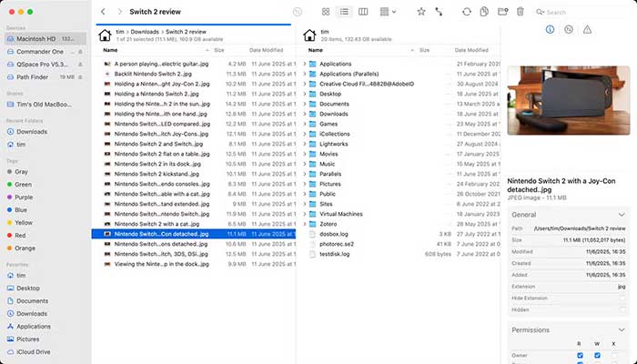Click tim in the left pane breadcrumb
The width and height of the screenshot is (637, 364).
[x=120, y=32]
